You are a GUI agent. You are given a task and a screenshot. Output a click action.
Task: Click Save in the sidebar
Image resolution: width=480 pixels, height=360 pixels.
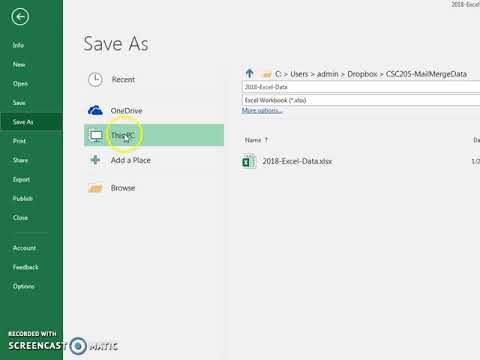(x=19, y=103)
